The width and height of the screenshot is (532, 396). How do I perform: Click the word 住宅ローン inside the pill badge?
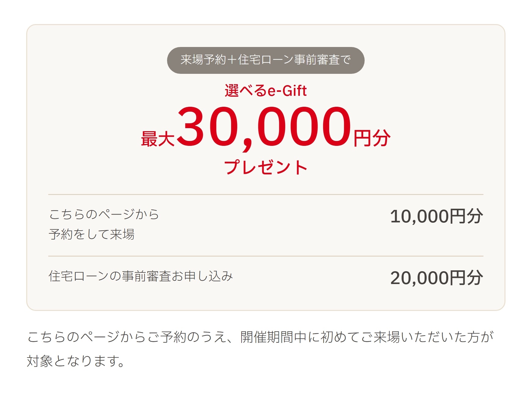[x=266, y=60]
